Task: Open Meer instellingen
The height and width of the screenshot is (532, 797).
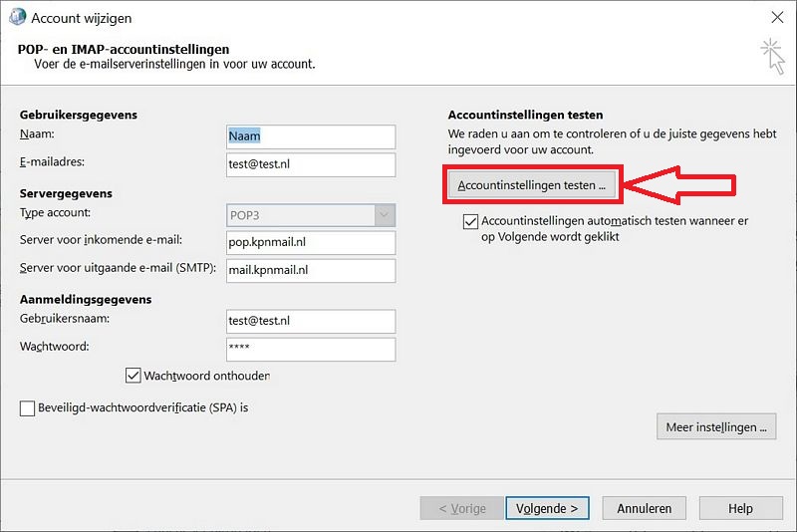Action: pyautogui.click(x=716, y=426)
